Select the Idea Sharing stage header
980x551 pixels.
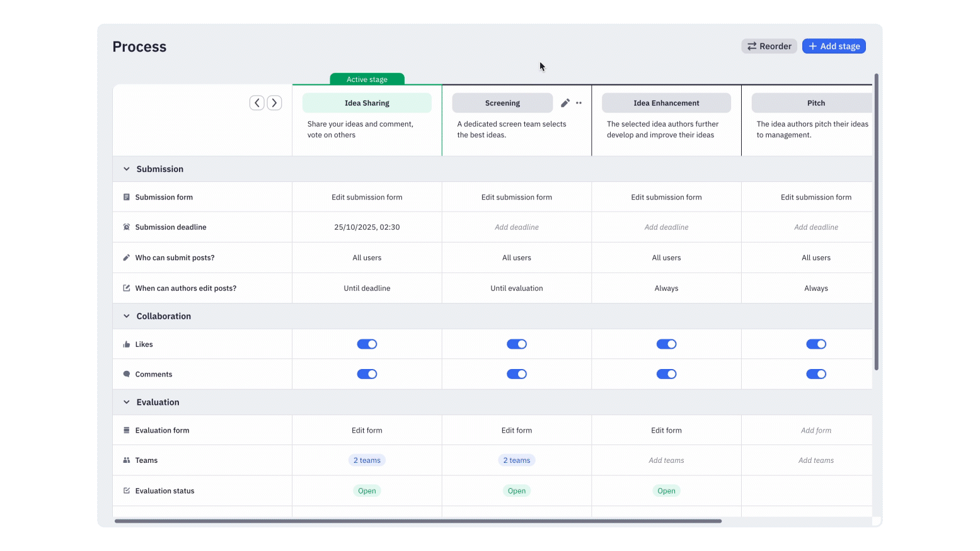pos(367,103)
